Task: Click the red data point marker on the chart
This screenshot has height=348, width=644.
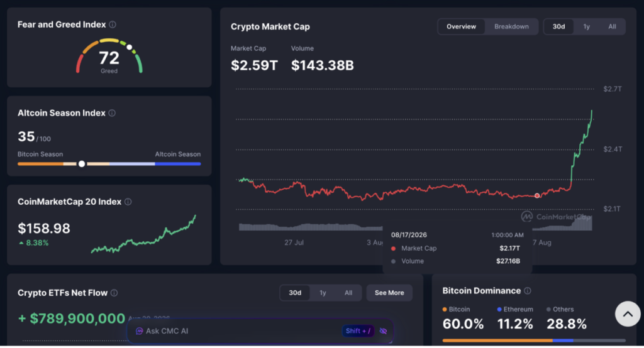Action: (x=537, y=196)
